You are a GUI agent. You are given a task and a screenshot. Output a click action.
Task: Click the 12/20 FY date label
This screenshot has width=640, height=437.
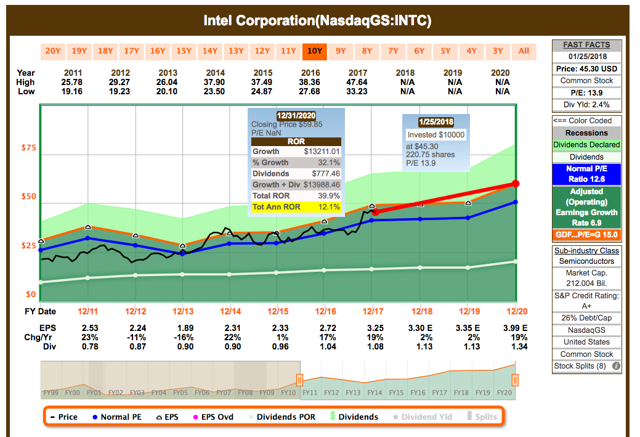(x=517, y=312)
